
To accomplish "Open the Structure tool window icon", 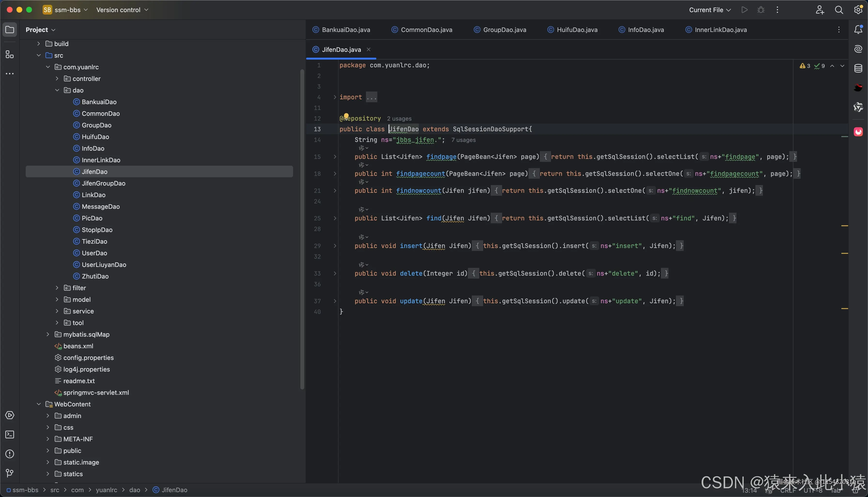I will click(9, 54).
